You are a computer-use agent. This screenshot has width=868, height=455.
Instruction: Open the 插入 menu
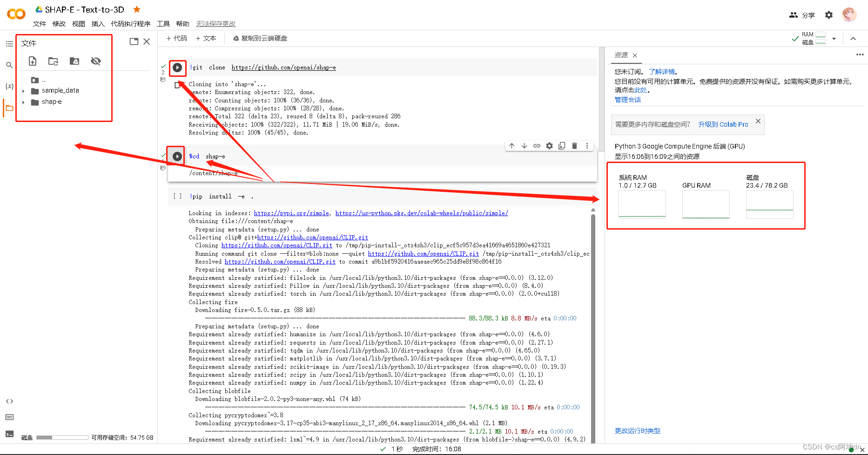coord(98,24)
